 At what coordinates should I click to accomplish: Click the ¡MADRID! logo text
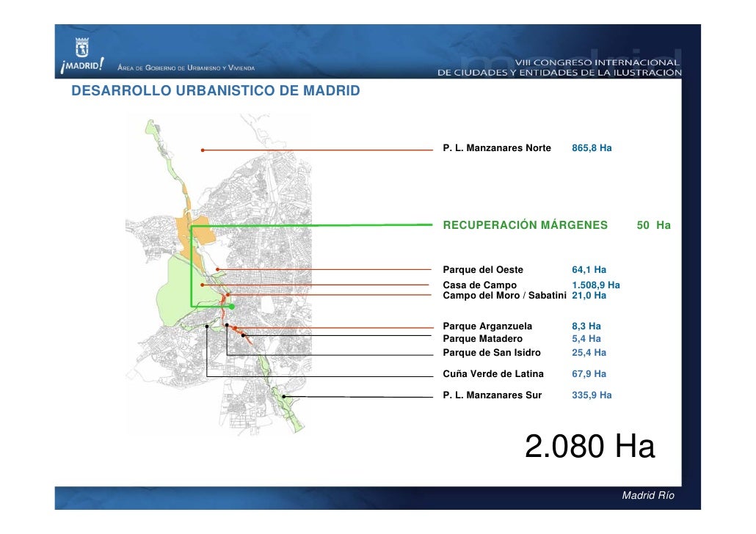coord(82,65)
